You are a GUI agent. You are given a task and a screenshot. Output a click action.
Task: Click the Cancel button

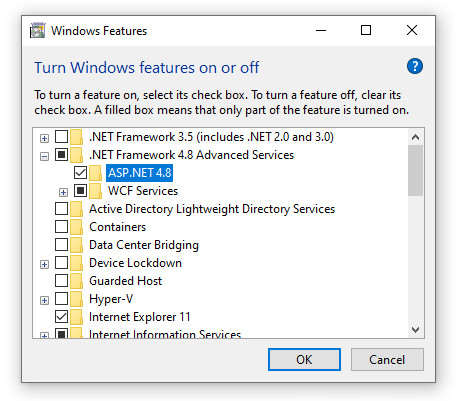(387, 360)
